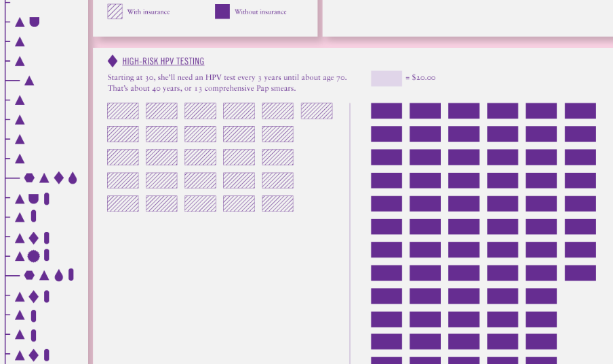Click the diamond in the hexagon-triangle-diamond-droplet row
Image resolution: width=613 pixels, height=364 pixels.
(x=59, y=178)
